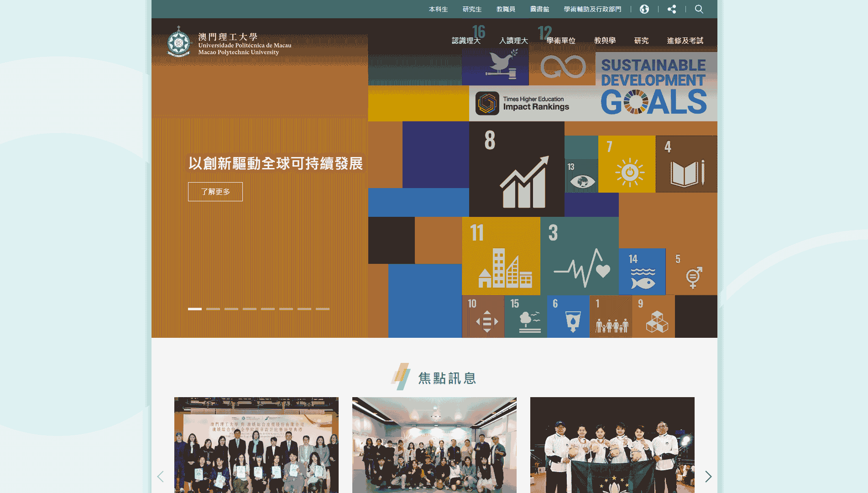Show next news with right arrow

[708, 477]
